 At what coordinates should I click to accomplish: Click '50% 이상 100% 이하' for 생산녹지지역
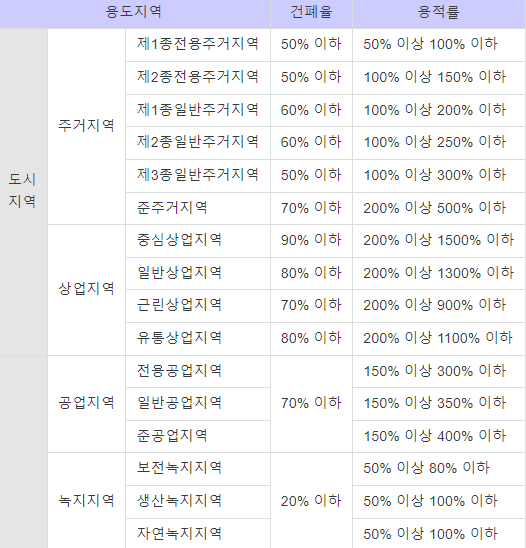click(x=439, y=502)
